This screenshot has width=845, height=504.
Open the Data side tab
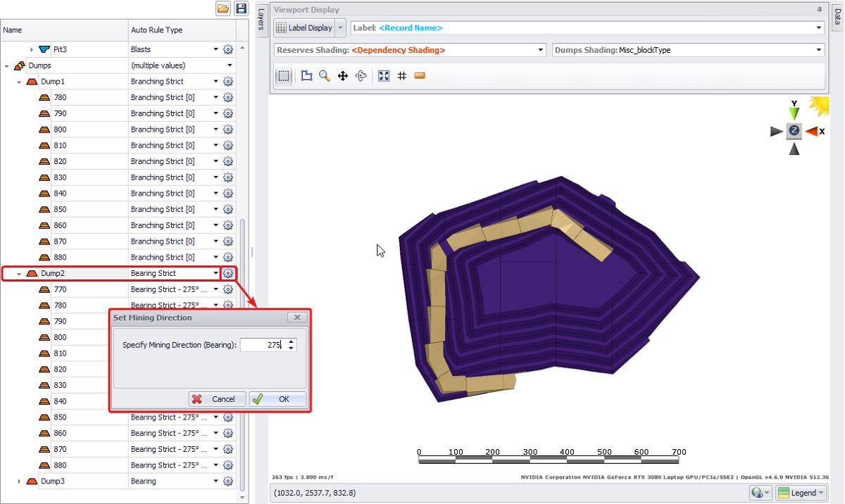(x=837, y=18)
